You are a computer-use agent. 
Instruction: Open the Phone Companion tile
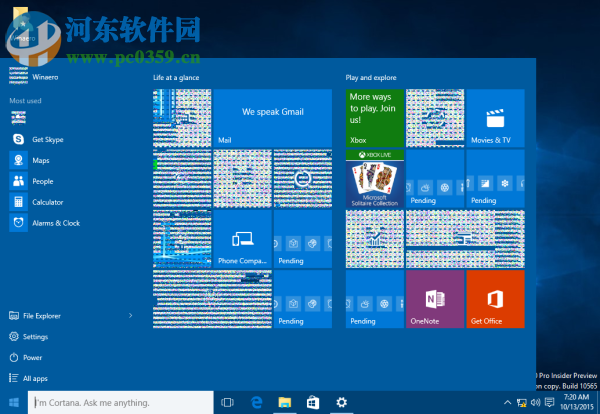pyautogui.click(x=243, y=239)
